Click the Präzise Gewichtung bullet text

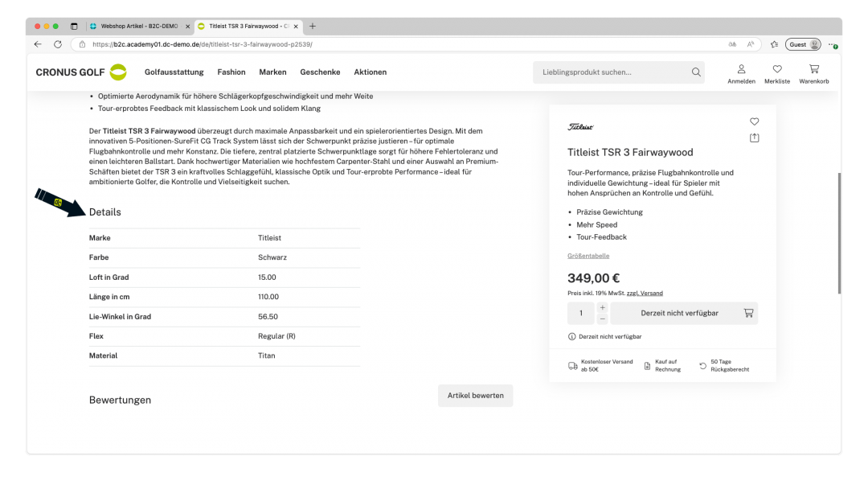pyautogui.click(x=609, y=212)
